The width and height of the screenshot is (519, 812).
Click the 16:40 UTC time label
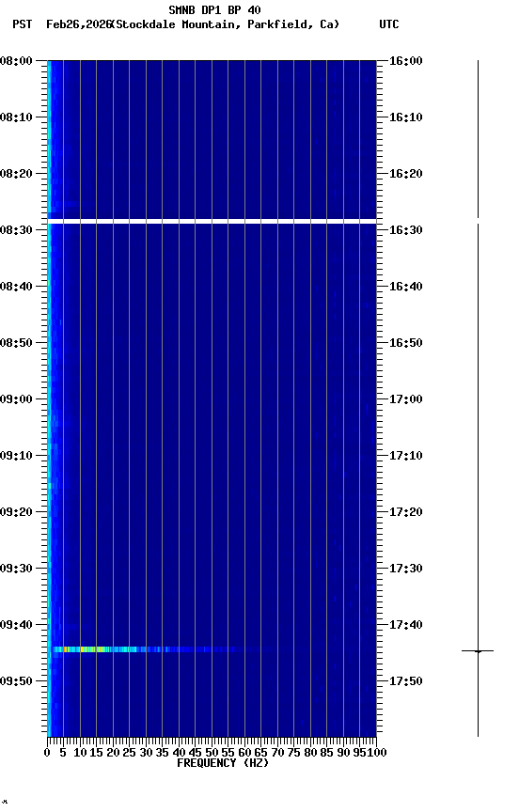click(x=406, y=287)
